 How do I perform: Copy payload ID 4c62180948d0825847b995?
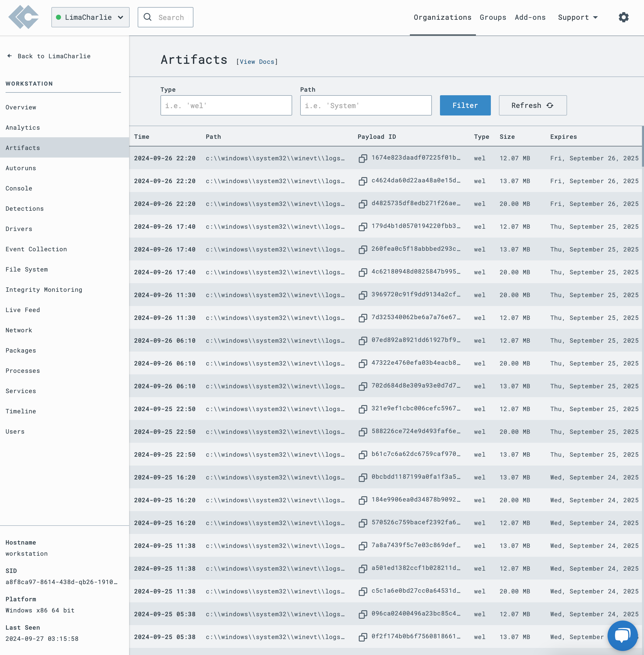(x=363, y=272)
